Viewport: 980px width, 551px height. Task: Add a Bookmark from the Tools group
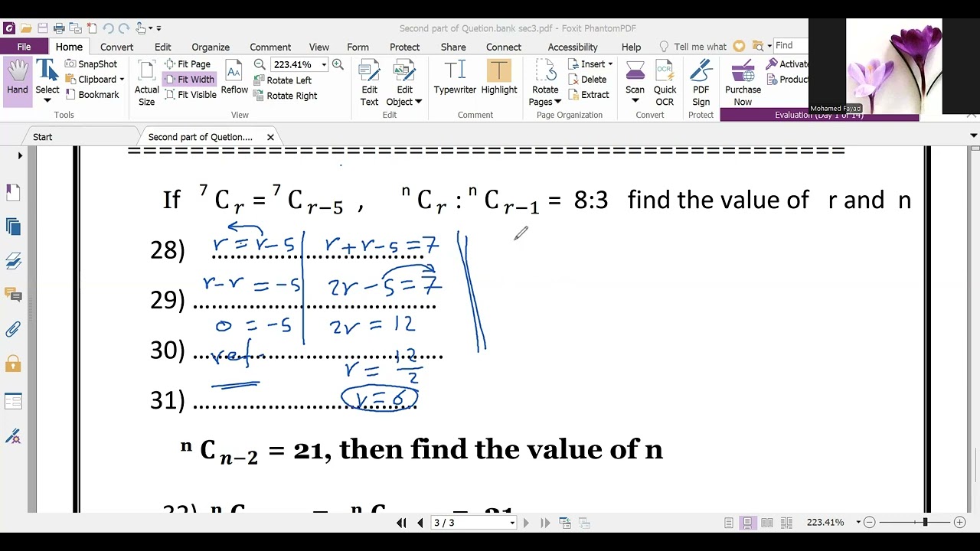click(91, 95)
